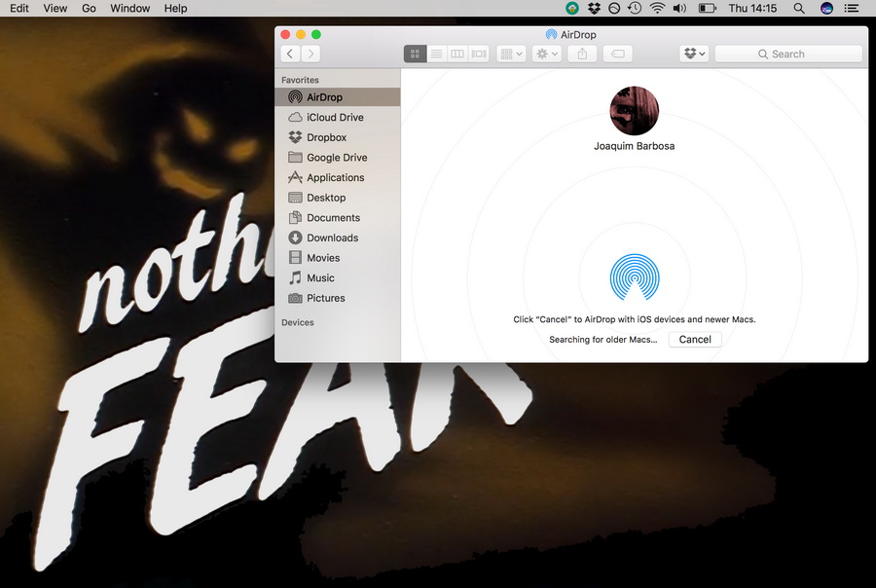Minimize the AirDrop Finder window
Image resolution: width=876 pixels, height=588 pixels.
[301, 35]
